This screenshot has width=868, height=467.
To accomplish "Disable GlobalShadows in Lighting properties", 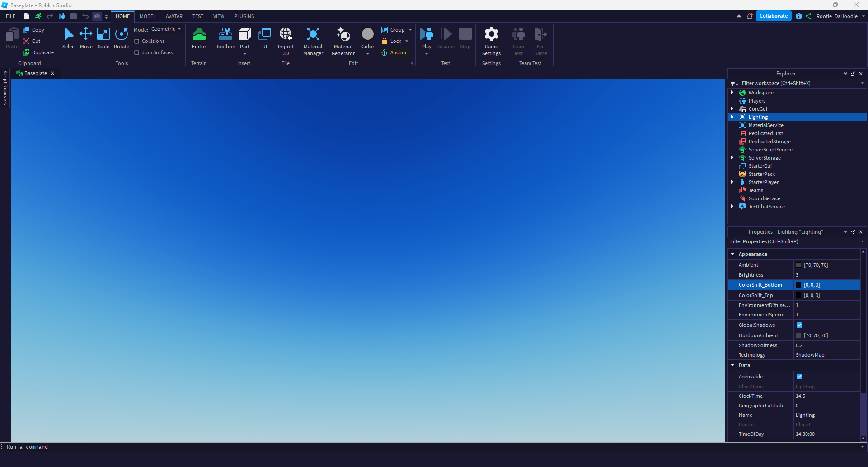I will 799,325.
